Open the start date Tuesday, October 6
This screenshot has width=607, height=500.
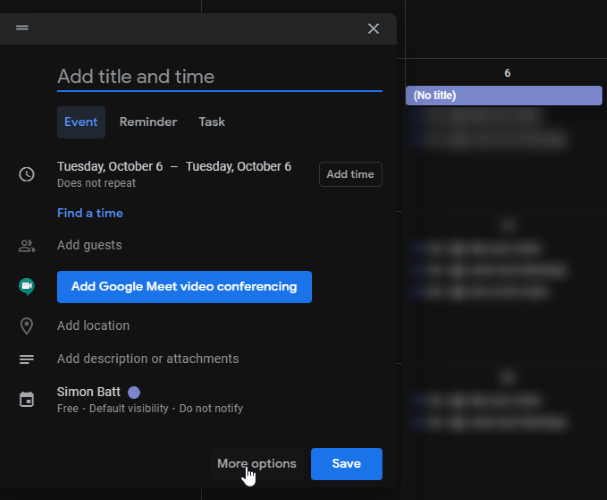point(110,166)
